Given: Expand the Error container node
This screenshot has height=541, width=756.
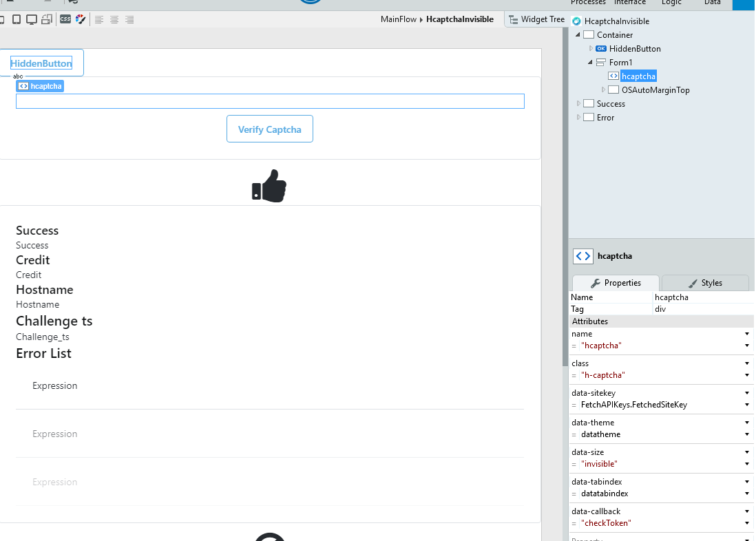Looking at the screenshot, I should pyautogui.click(x=578, y=118).
